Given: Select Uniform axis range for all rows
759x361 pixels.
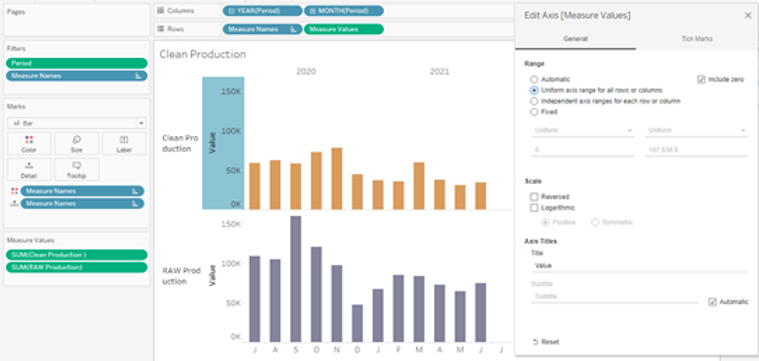Looking at the screenshot, I should coord(534,90).
